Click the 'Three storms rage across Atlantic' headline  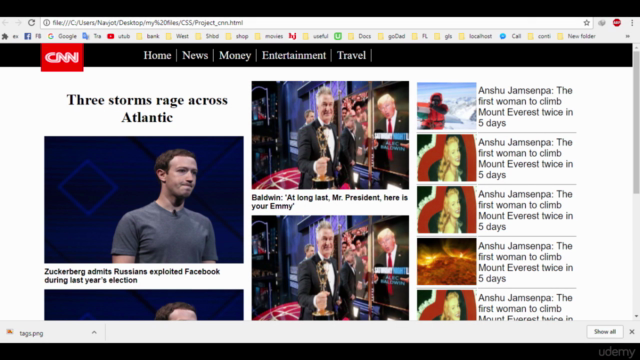coord(147,109)
